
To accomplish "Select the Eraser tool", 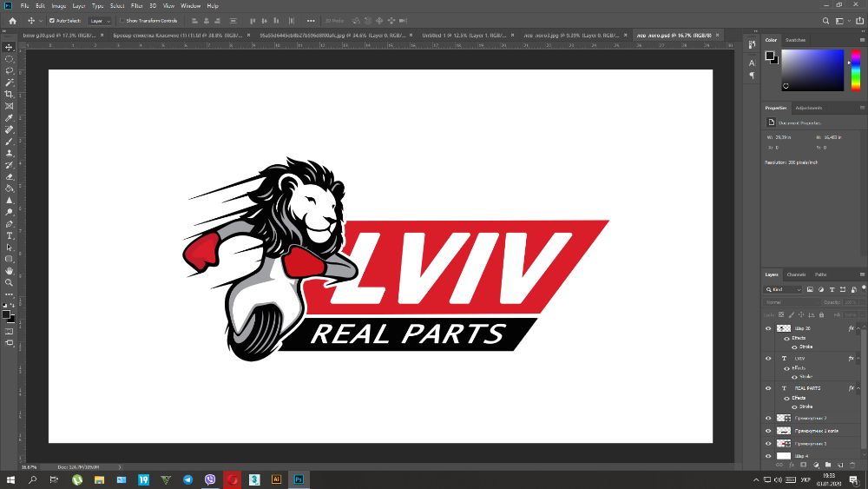I will click(x=9, y=176).
